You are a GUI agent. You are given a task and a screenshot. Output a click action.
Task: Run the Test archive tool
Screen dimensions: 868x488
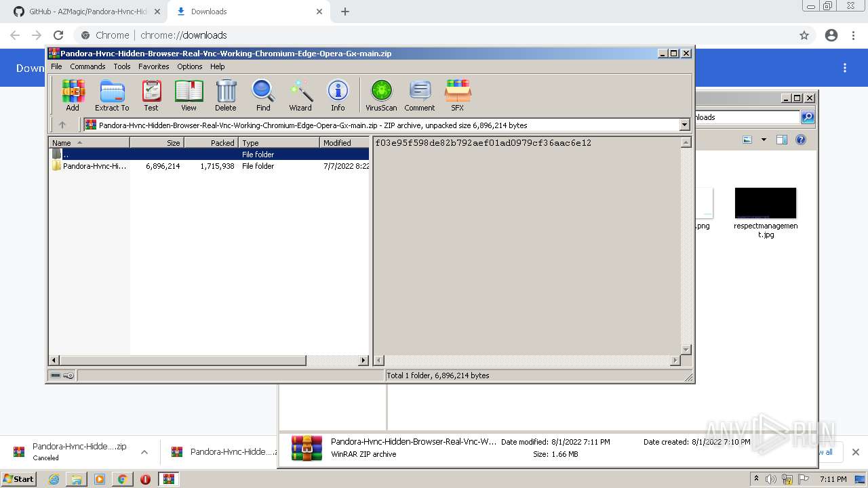click(x=151, y=96)
